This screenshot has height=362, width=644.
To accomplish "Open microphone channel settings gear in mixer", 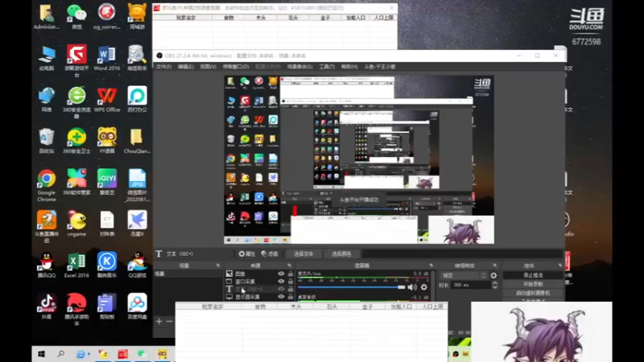I will coord(424,287).
